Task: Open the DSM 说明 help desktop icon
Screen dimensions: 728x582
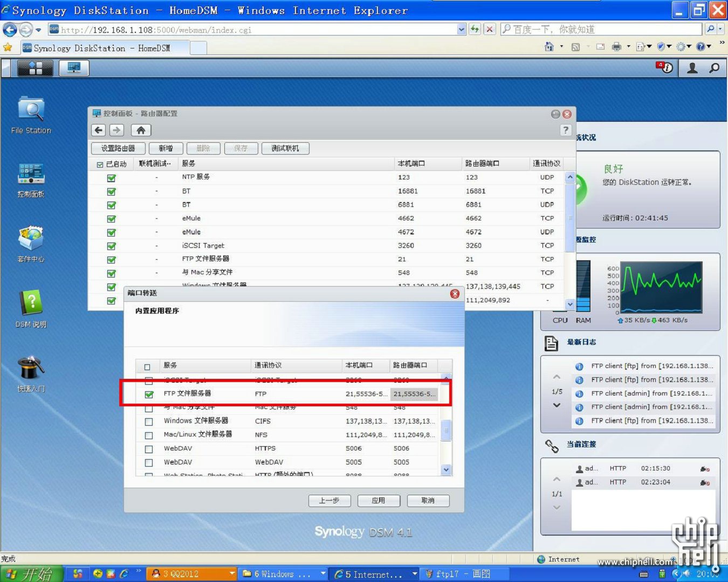Action: pos(31,309)
